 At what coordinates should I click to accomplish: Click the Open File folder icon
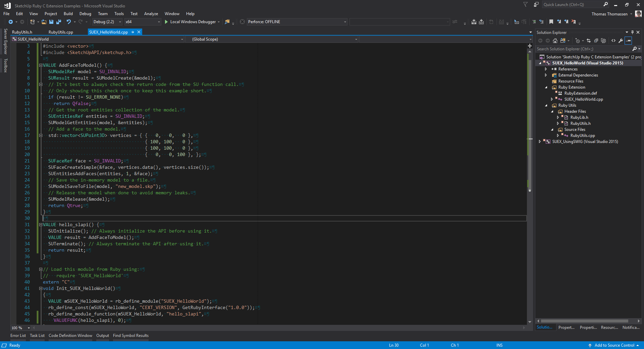44,22
